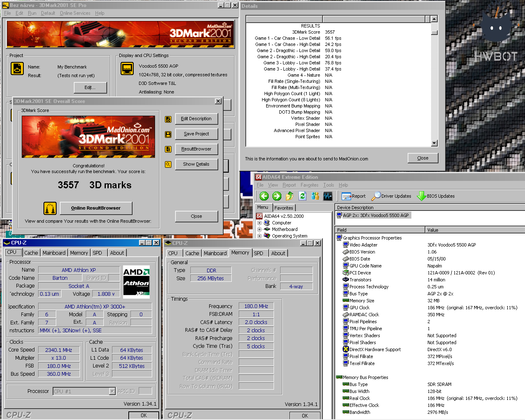Image resolution: width=525 pixels, height=420 pixels.
Task: Expand the Computer tree node
Action: pos(259,223)
